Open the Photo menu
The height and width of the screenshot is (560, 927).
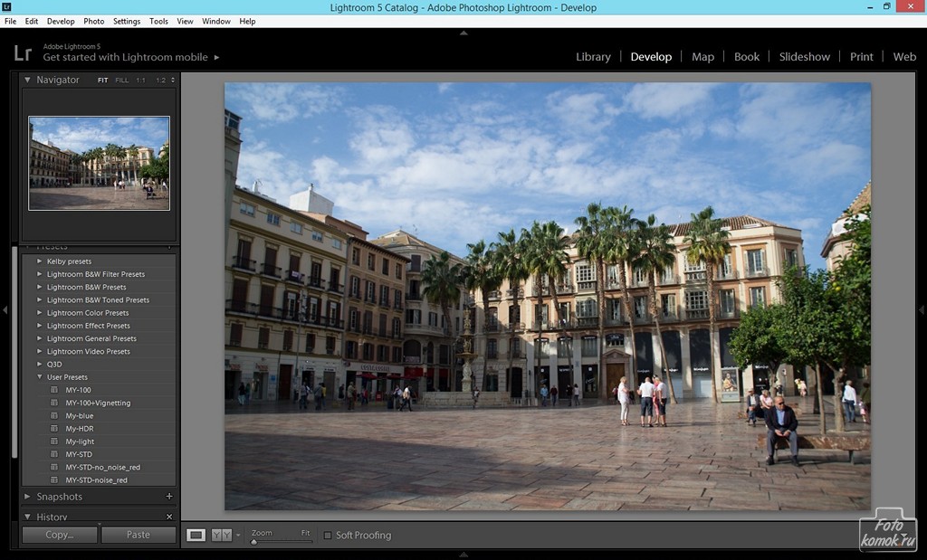click(x=93, y=22)
